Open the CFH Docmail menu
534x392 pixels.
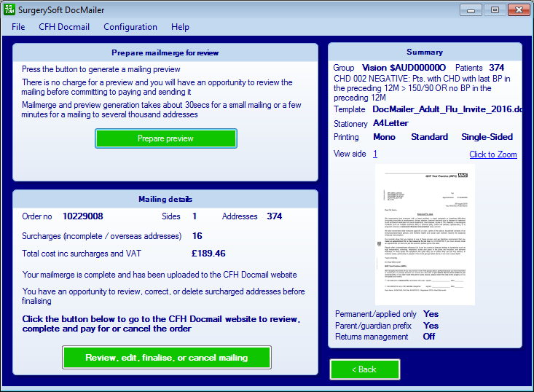(64, 27)
